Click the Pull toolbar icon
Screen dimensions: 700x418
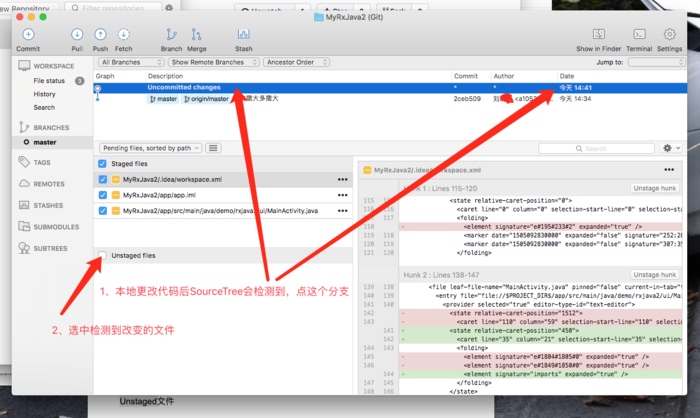[77, 34]
